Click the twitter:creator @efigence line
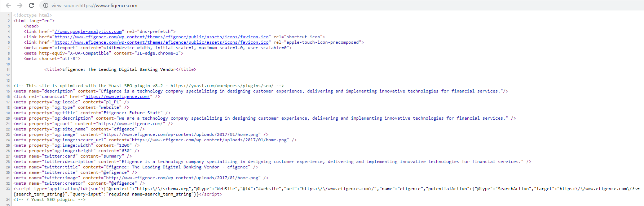 tap(79, 183)
